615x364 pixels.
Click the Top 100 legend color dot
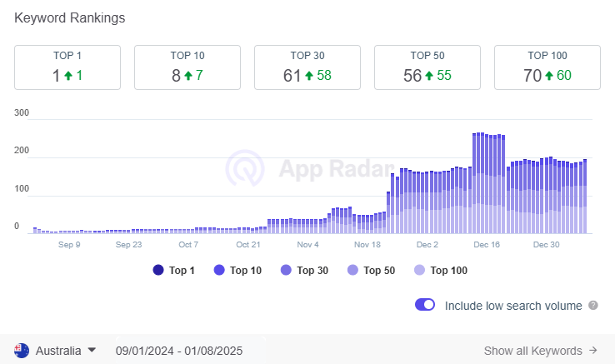[x=419, y=270]
